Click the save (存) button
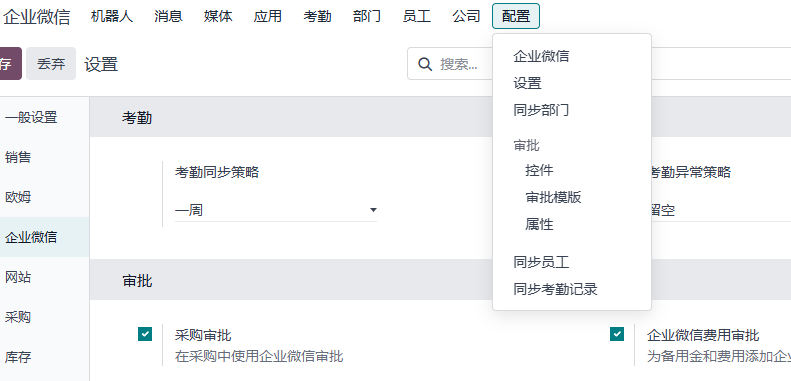This screenshot has height=381, width=791. pyautogui.click(x=9, y=64)
